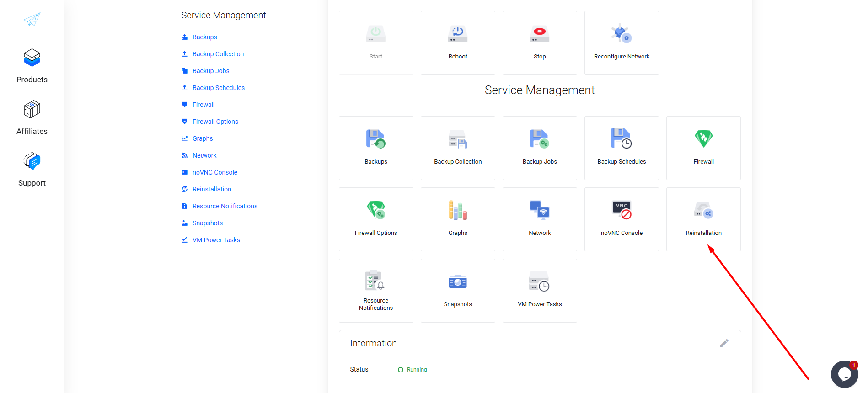Open the Backup Schedules tile icon
Screen dimensions: 868x393
[x=622, y=138]
